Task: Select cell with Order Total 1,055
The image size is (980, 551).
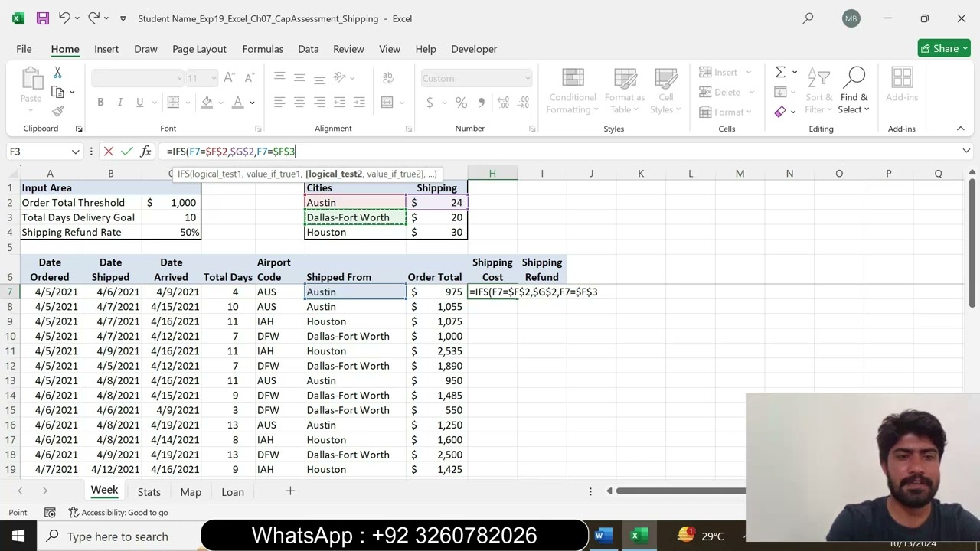Action: (x=436, y=307)
